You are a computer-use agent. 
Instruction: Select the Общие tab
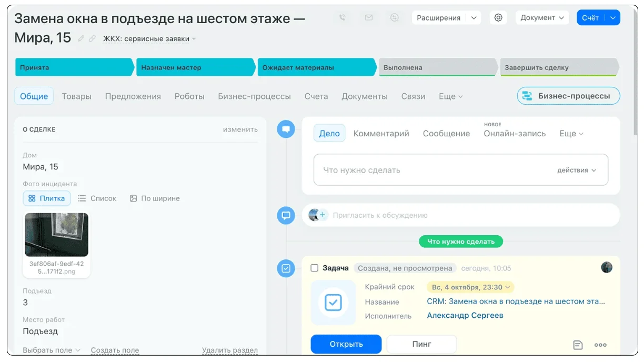tap(34, 96)
